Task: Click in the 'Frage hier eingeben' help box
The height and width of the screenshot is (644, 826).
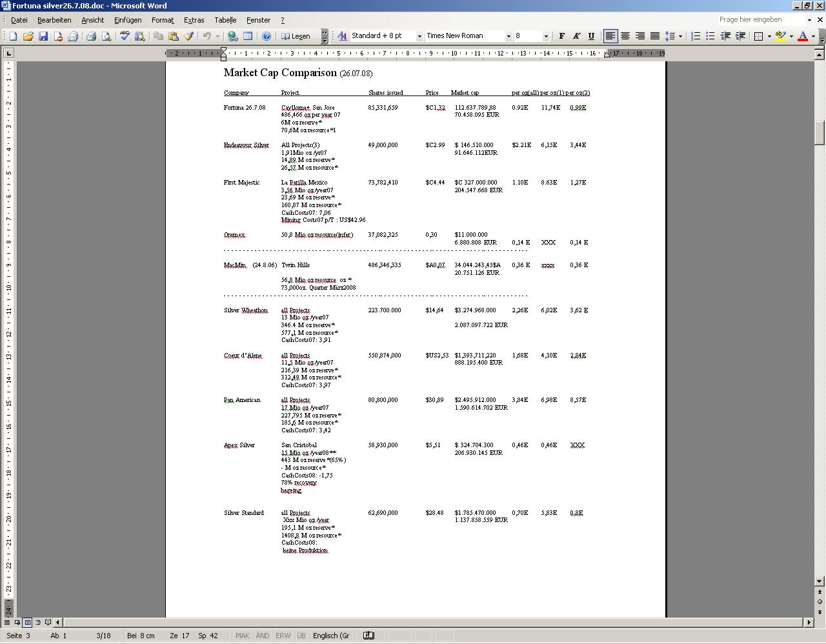Action: coord(761,20)
